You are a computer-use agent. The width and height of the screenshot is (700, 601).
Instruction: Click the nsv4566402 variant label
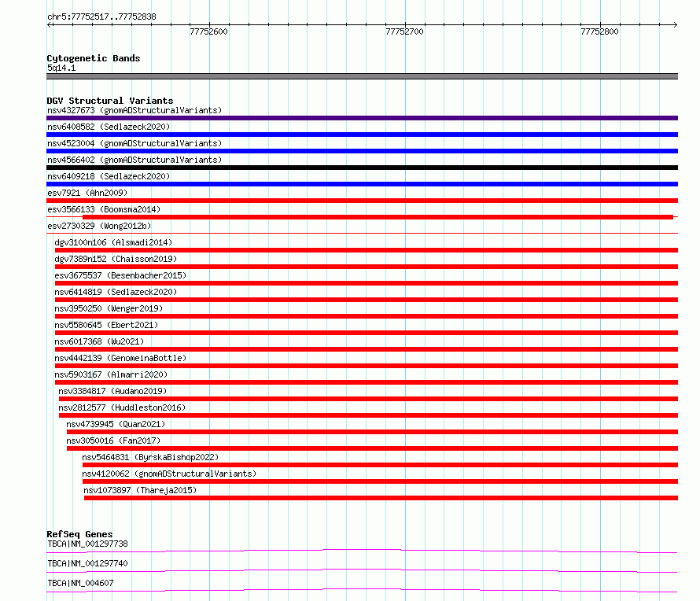[x=134, y=160]
